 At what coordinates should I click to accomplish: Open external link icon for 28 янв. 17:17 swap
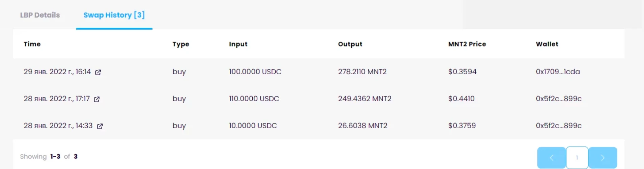97,99
